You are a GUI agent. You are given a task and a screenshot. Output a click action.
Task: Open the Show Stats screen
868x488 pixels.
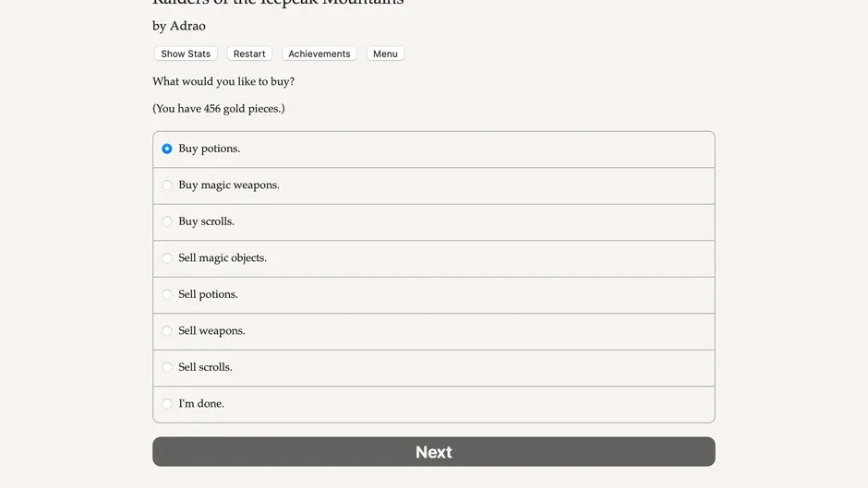point(186,54)
